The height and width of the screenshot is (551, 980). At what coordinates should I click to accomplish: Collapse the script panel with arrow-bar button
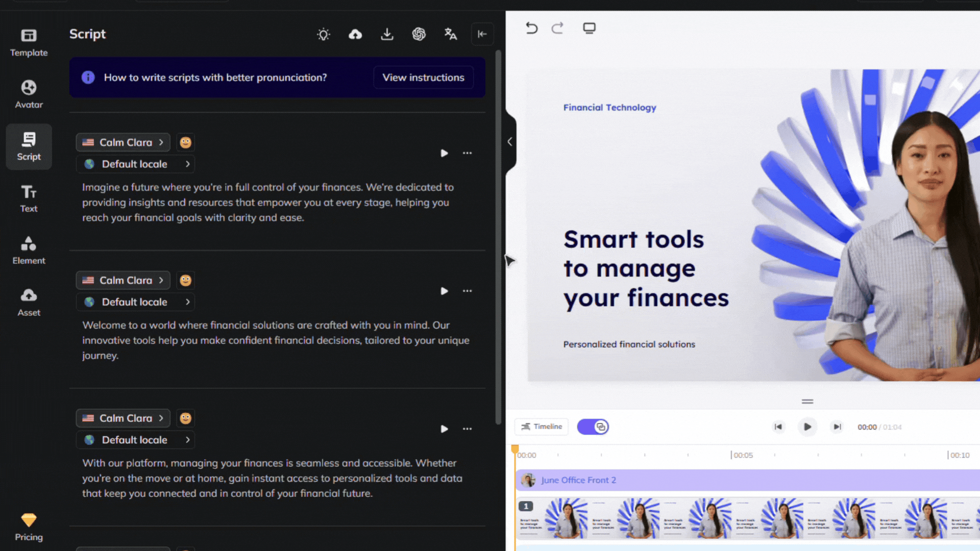482,34
